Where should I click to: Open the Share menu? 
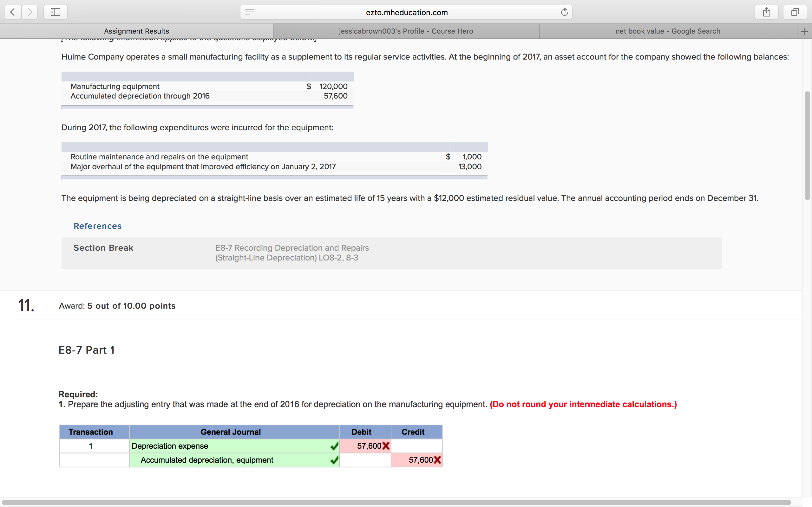click(766, 12)
